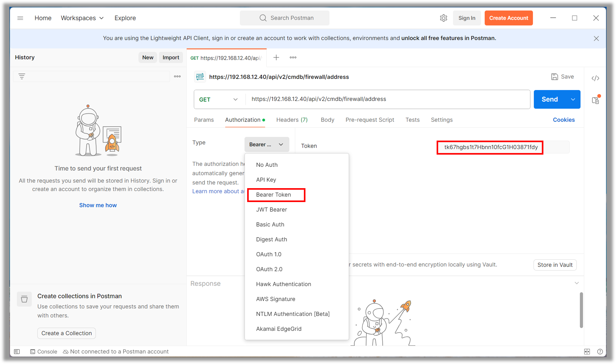Click the code snippet icon
616x364 pixels.
(595, 78)
